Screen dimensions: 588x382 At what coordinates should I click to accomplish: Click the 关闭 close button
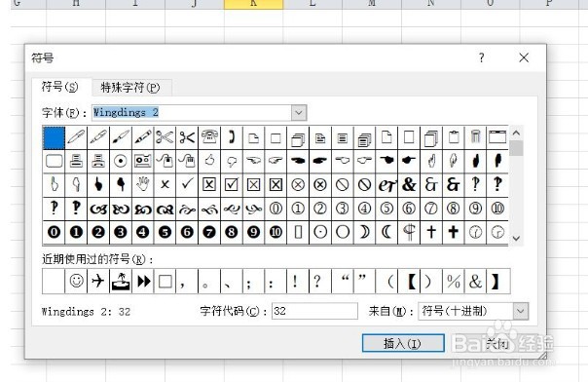click(497, 343)
